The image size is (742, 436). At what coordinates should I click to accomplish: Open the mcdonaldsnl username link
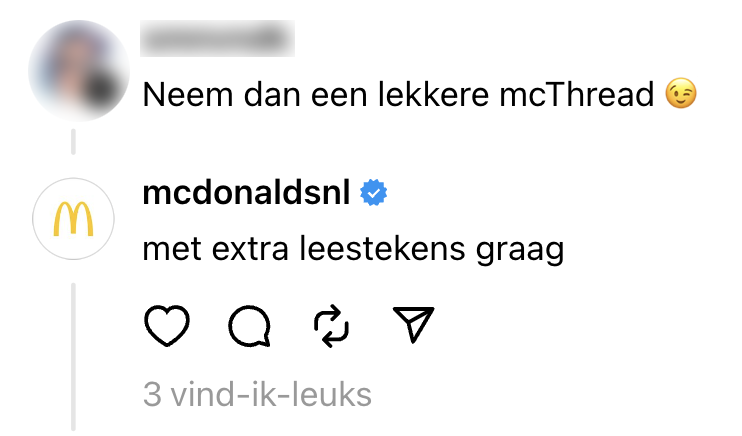pyautogui.click(x=246, y=193)
